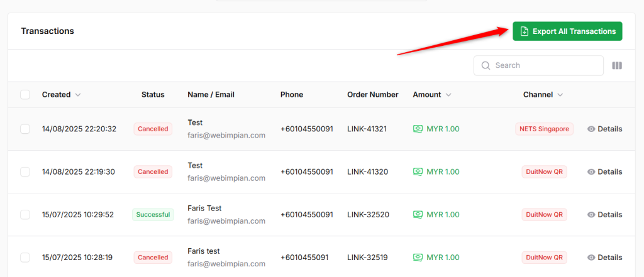Click date 14/08/2025 22:19:30
This screenshot has width=644, height=277.
click(79, 171)
